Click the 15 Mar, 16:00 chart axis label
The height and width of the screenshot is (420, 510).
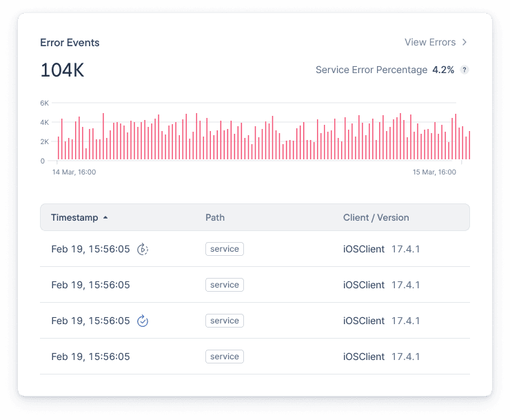point(434,172)
